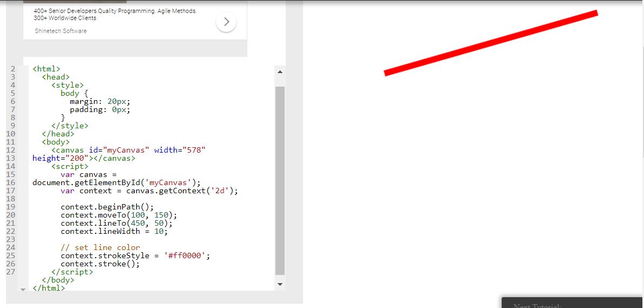
Task: Click the "var canvas =" line
Action: click(89, 174)
